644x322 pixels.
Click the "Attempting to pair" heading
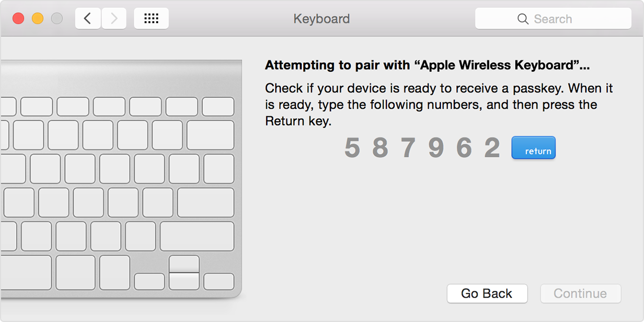click(x=427, y=65)
